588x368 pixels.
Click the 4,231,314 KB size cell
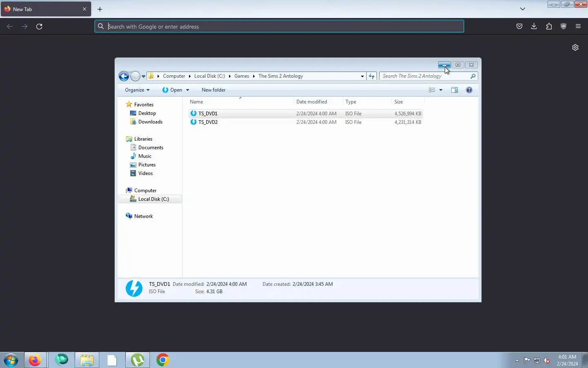point(408,122)
